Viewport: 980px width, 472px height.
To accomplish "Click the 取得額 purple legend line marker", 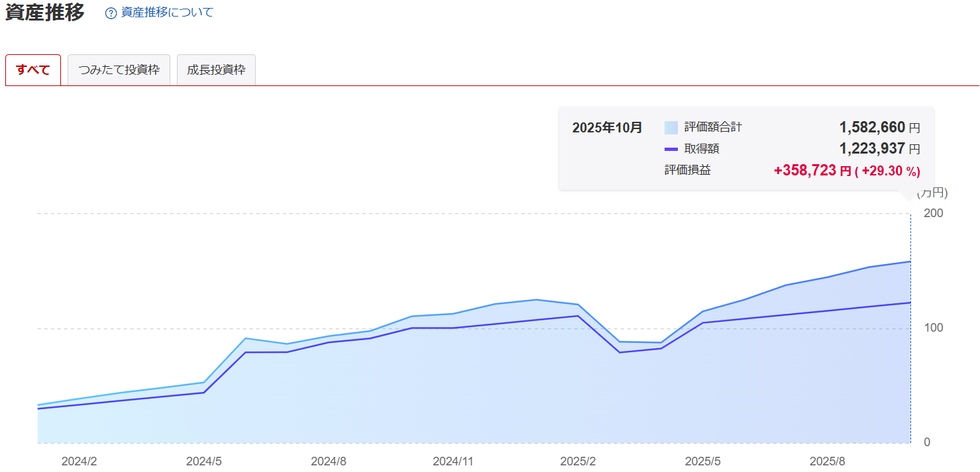I will point(671,149).
